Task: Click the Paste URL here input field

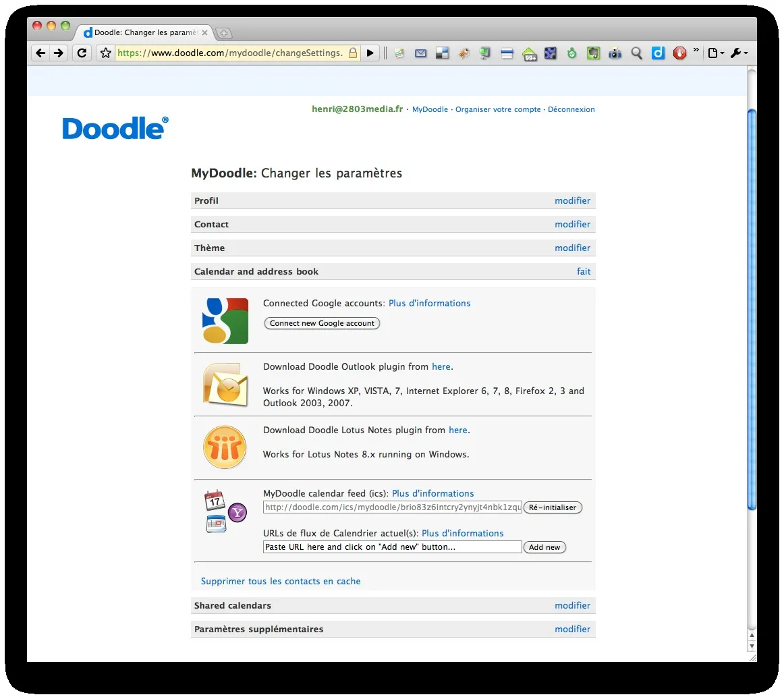Action: click(x=393, y=547)
